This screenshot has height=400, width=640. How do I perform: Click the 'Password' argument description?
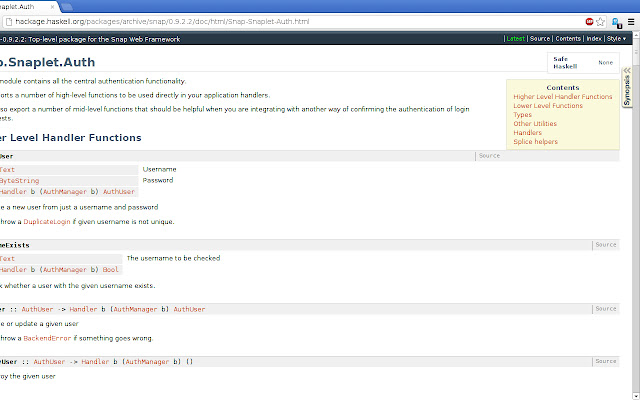[x=158, y=180]
